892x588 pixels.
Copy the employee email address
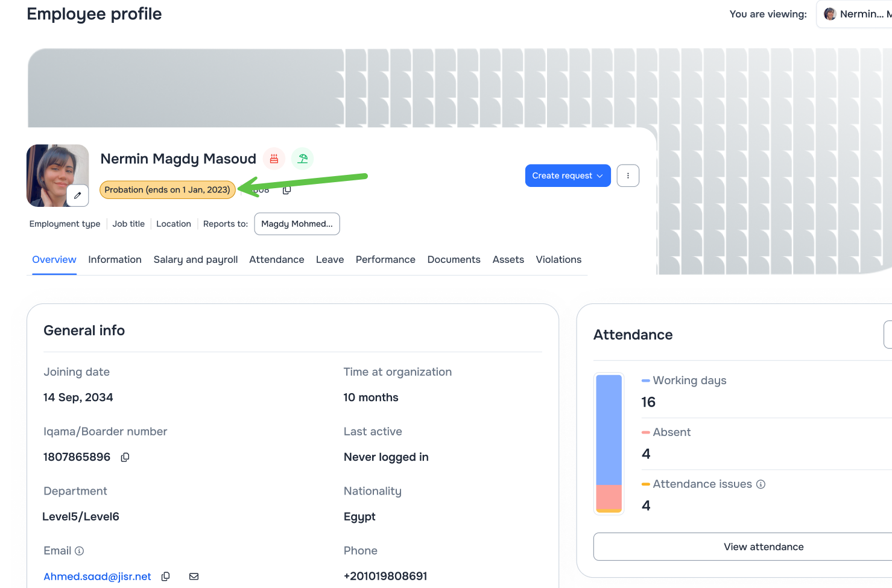point(165,576)
